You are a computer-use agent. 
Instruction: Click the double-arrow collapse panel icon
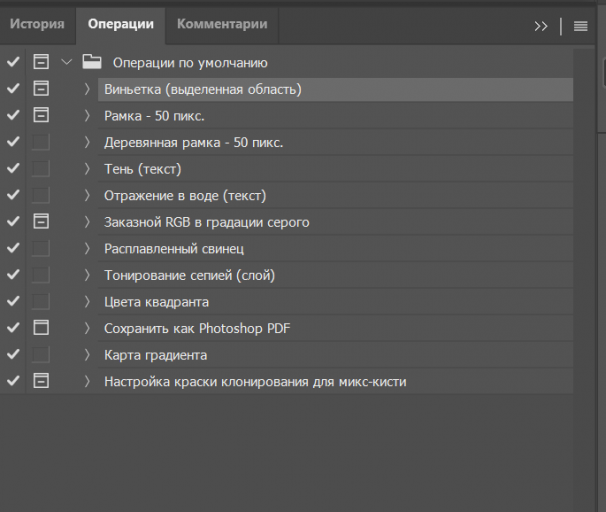[541, 26]
